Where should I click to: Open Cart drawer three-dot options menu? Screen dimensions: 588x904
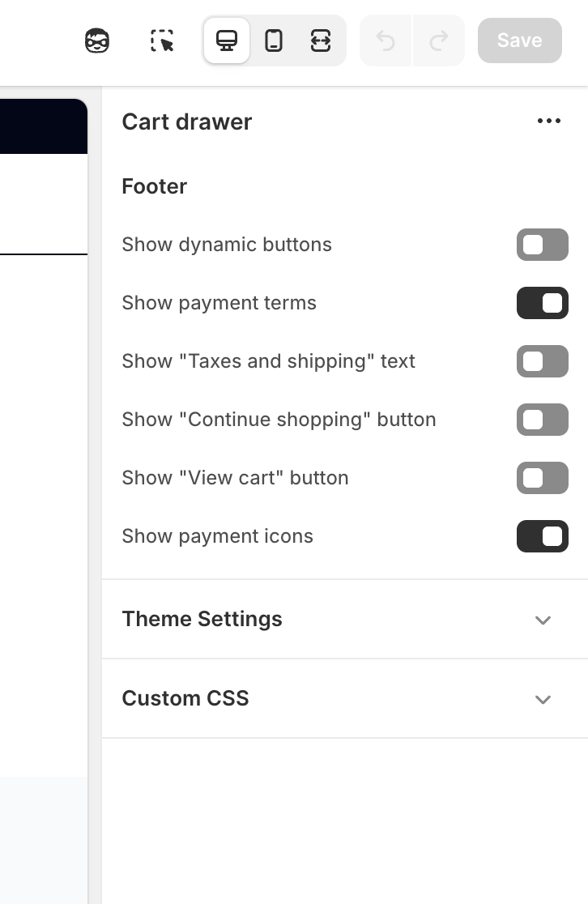(548, 122)
